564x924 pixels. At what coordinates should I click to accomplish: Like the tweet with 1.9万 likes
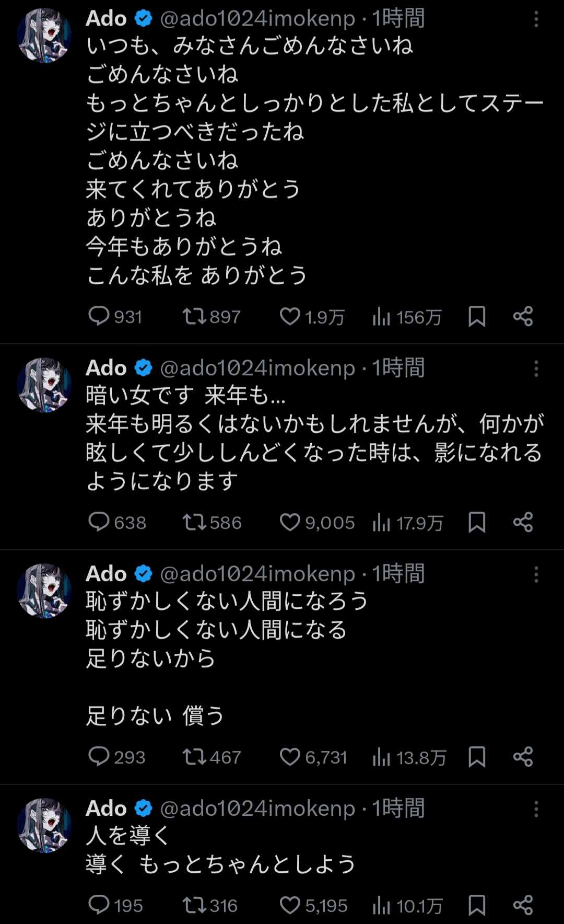point(290,316)
